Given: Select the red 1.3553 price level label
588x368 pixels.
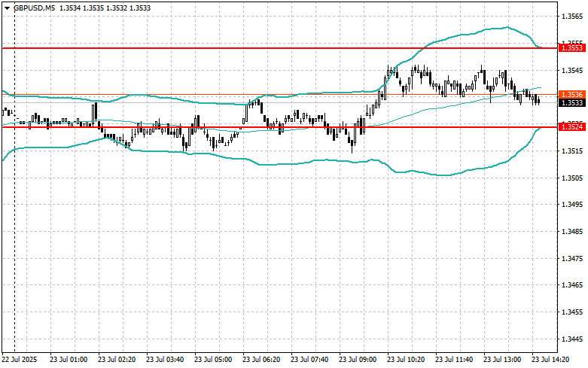Looking at the screenshot, I should [571, 48].
